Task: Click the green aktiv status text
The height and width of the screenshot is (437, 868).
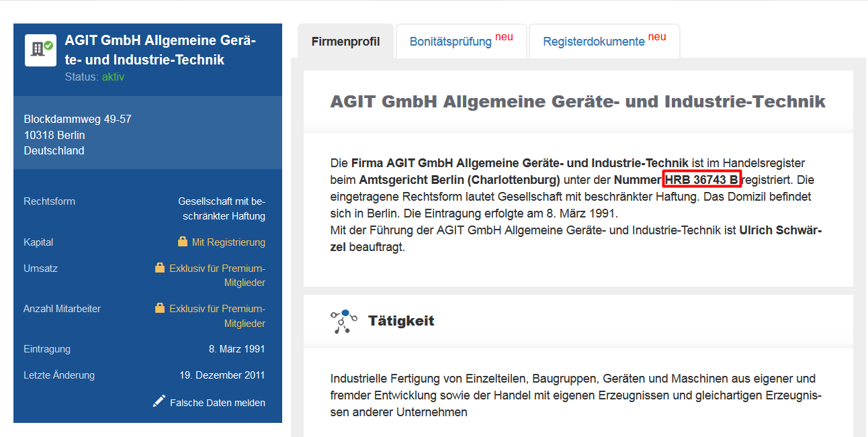Action: (113, 77)
